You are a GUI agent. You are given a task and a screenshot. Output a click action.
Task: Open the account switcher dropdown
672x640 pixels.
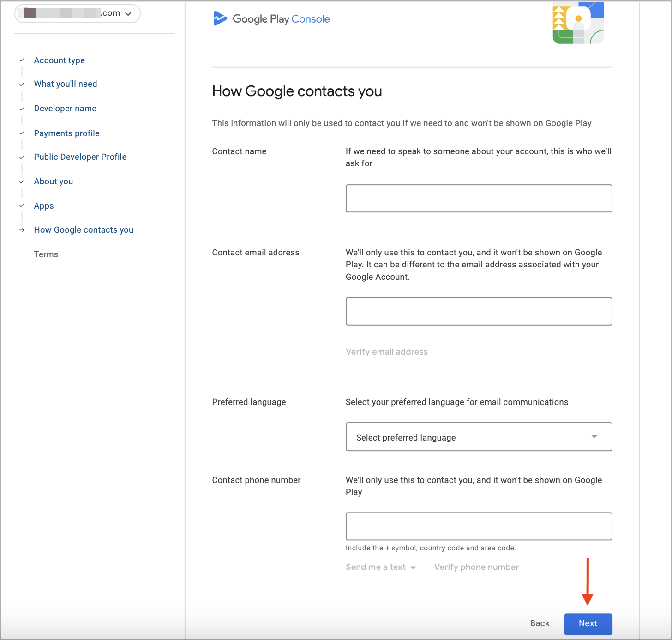point(78,13)
